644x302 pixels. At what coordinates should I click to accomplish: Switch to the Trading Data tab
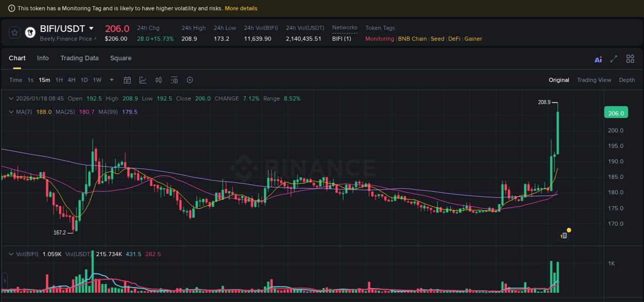coord(79,58)
